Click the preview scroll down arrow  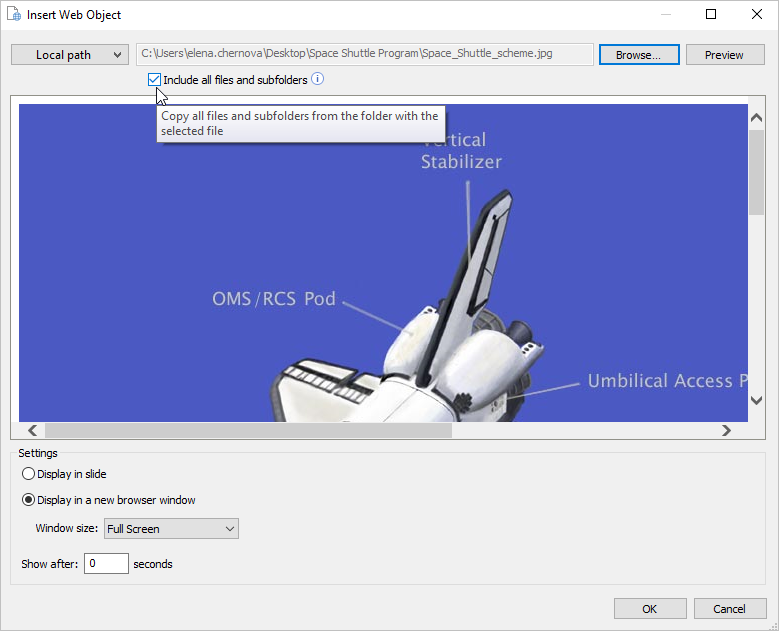[756, 400]
